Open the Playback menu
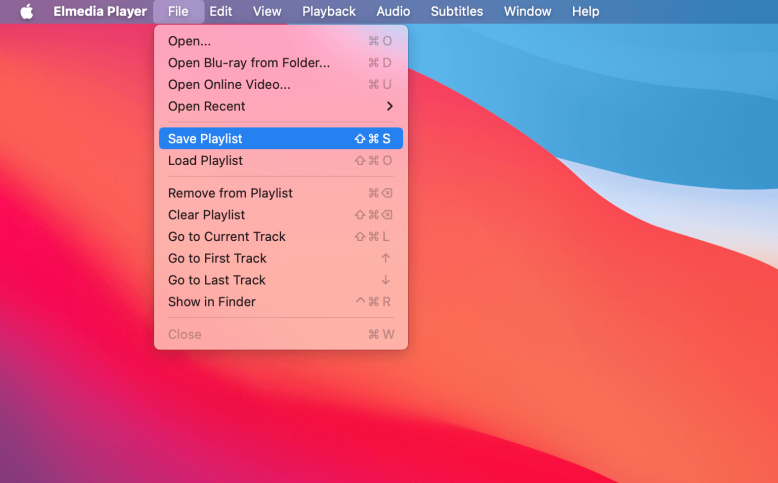The width and height of the screenshot is (778, 483). coord(328,11)
